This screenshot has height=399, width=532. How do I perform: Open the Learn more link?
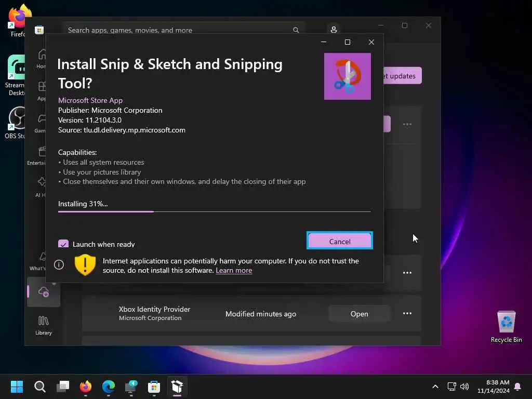click(x=234, y=270)
